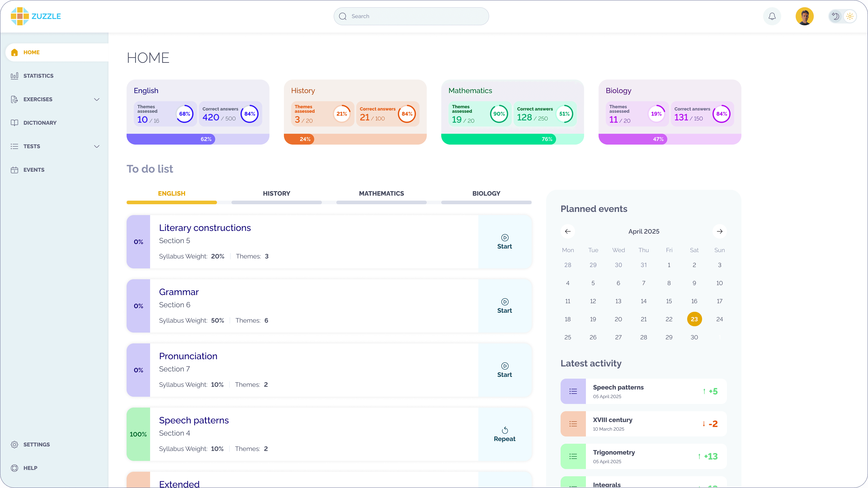Open the Statistics sidebar item
Screen dimensions: 868x488
[38, 76]
